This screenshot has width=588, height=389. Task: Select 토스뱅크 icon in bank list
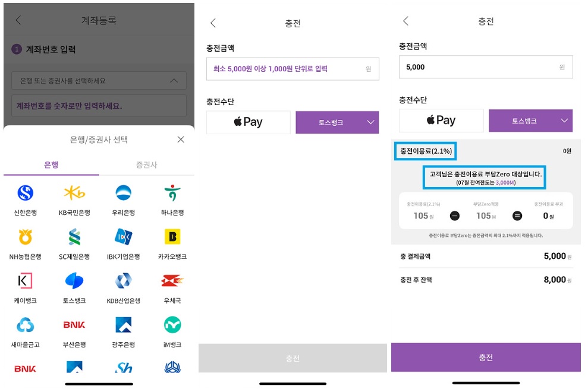tap(74, 281)
